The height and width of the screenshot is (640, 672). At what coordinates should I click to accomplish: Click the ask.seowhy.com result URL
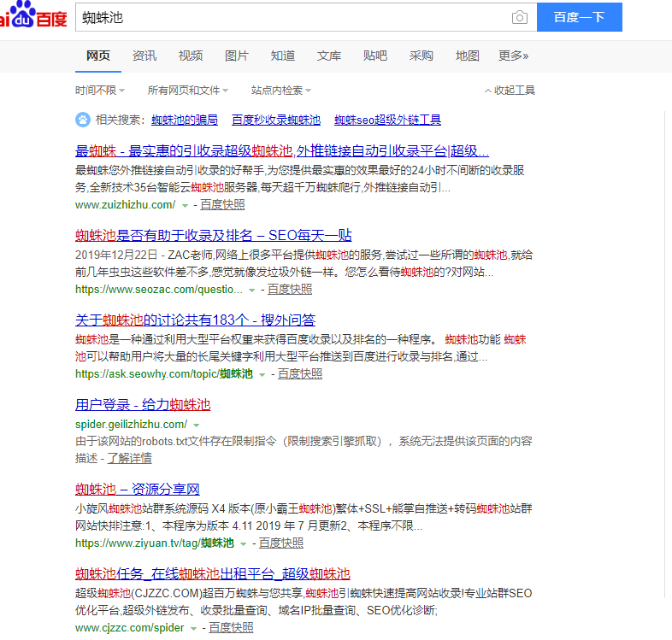164,374
